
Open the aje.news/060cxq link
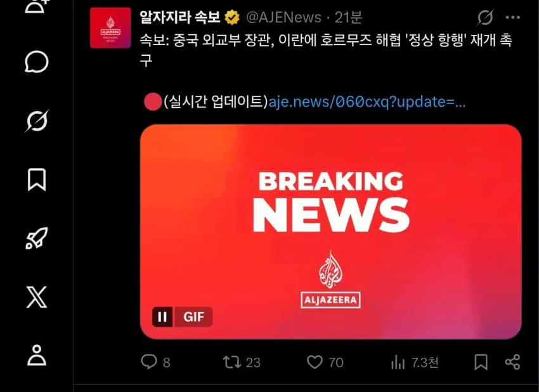(x=367, y=101)
